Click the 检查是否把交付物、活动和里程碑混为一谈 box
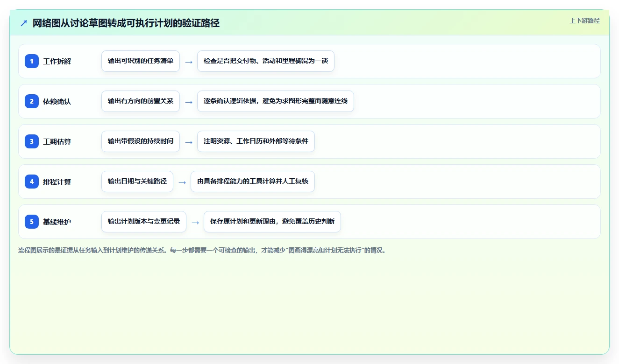The image size is (619, 364). click(266, 61)
